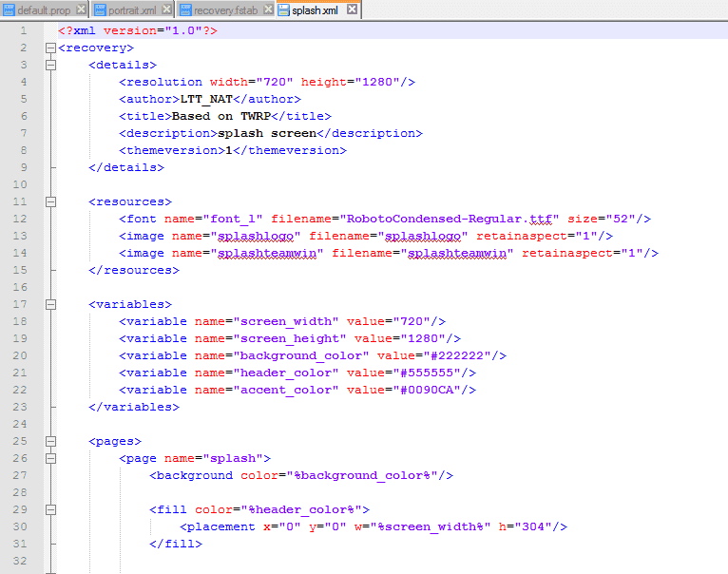Switch to the default.prop tab
This screenshot has width=728, height=574.
pyautogui.click(x=44, y=10)
